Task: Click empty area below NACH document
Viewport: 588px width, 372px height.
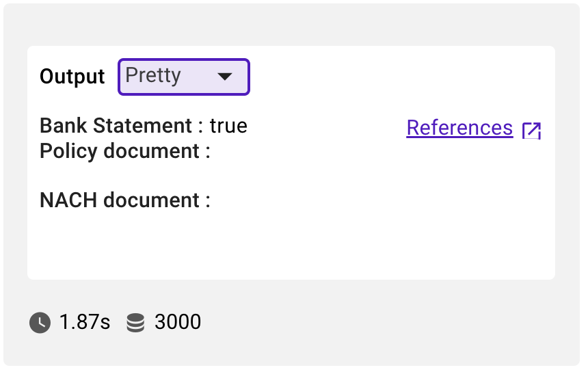Action: tap(291, 243)
